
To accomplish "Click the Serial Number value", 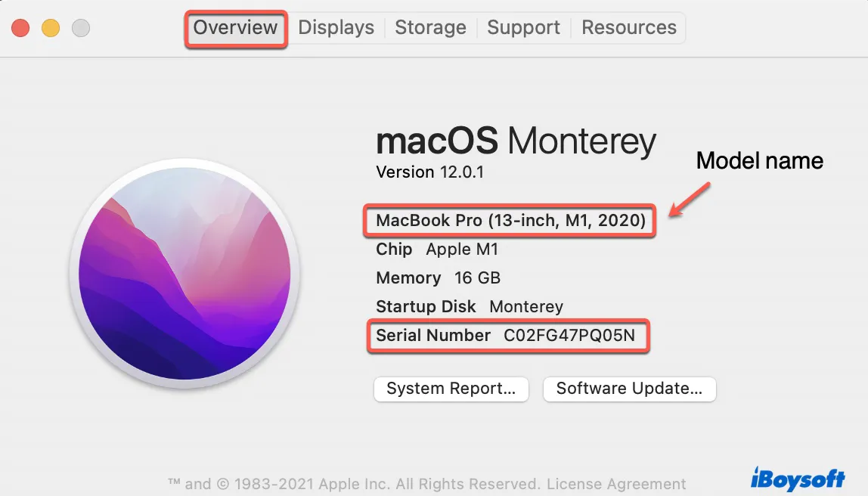I will click(x=569, y=336).
